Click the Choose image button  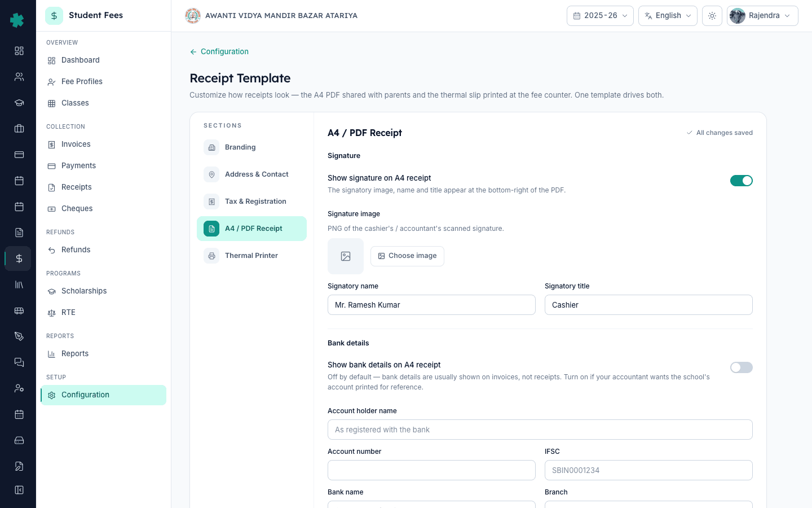point(407,256)
